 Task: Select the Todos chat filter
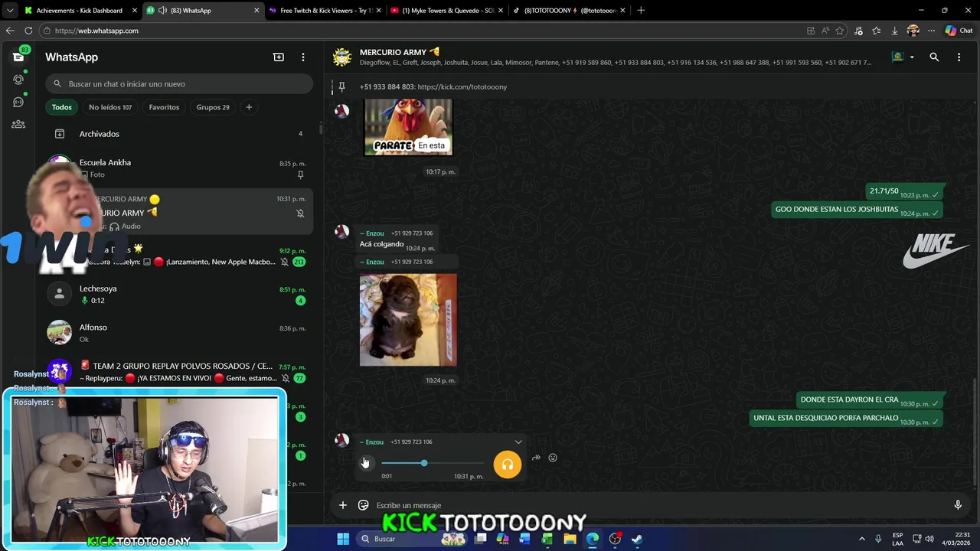tap(62, 107)
